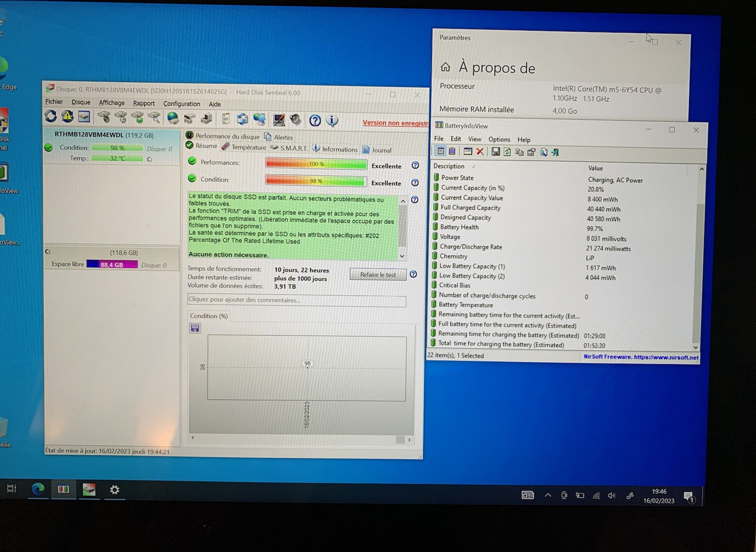Click scroll right arrow under Condition graph
Screen dimensions: 756x552
[409, 439]
